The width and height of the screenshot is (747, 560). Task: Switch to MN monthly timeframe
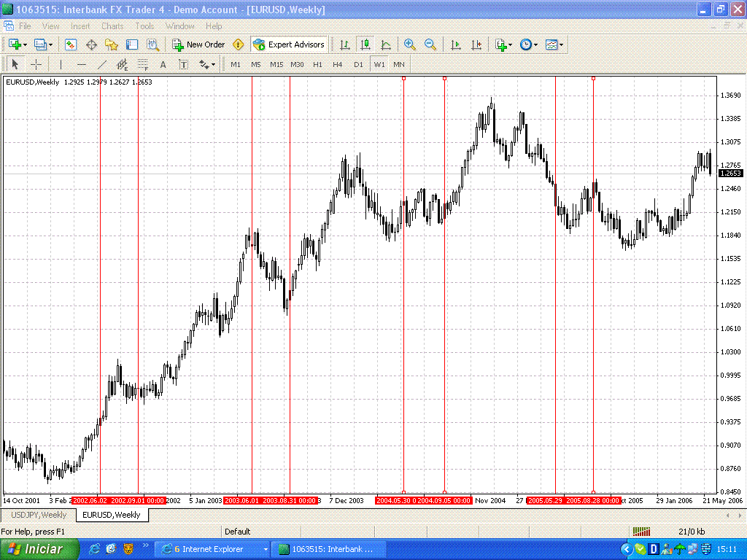(399, 64)
